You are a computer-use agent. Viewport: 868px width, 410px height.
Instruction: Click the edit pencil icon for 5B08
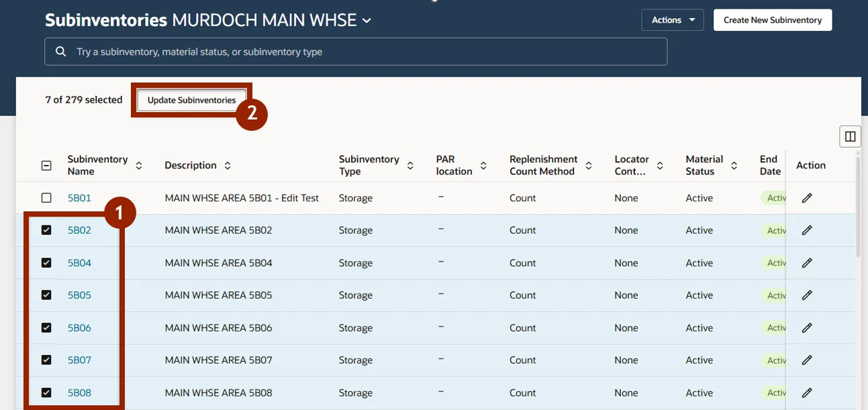click(807, 393)
